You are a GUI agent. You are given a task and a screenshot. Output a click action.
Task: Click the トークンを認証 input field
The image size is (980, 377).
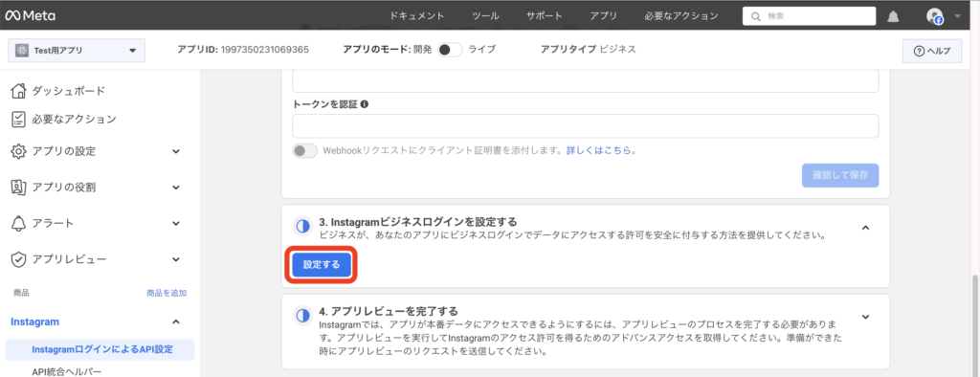pyautogui.click(x=586, y=125)
